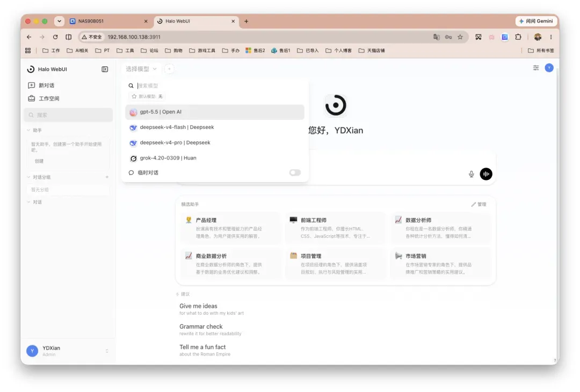The width and height of the screenshot is (580, 392).
Task: Click 管理 to manage featured assistants
Action: click(479, 205)
